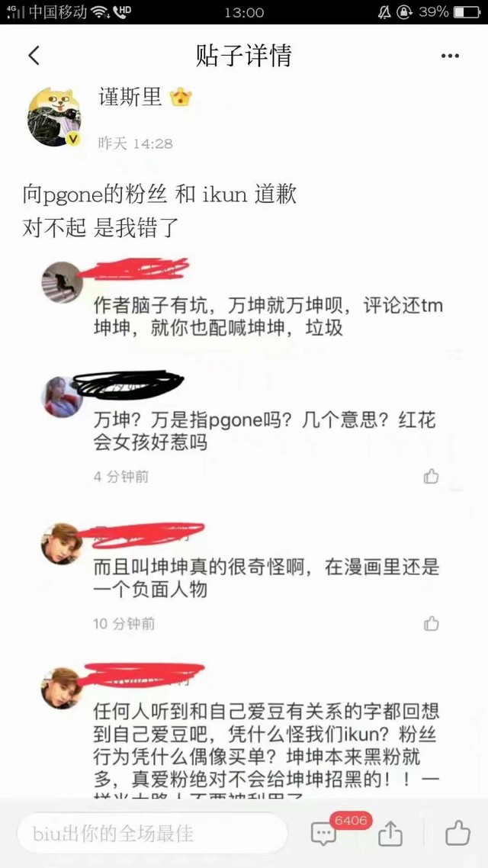The height and width of the screenshot is (868, 488).
Task: Tap the post timestamp 昨天 14:28
Action: coord(136,143)
